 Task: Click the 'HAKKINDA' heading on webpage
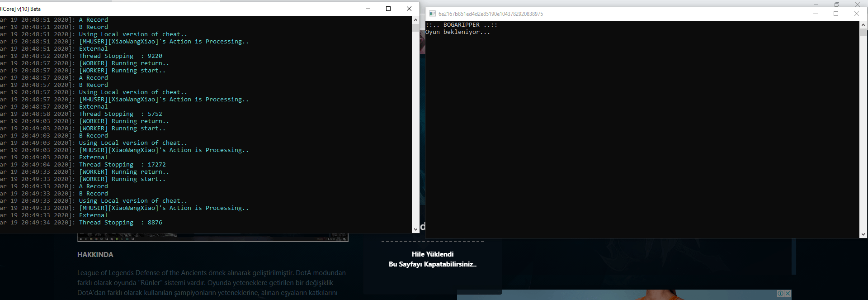(x=95, y=255)
